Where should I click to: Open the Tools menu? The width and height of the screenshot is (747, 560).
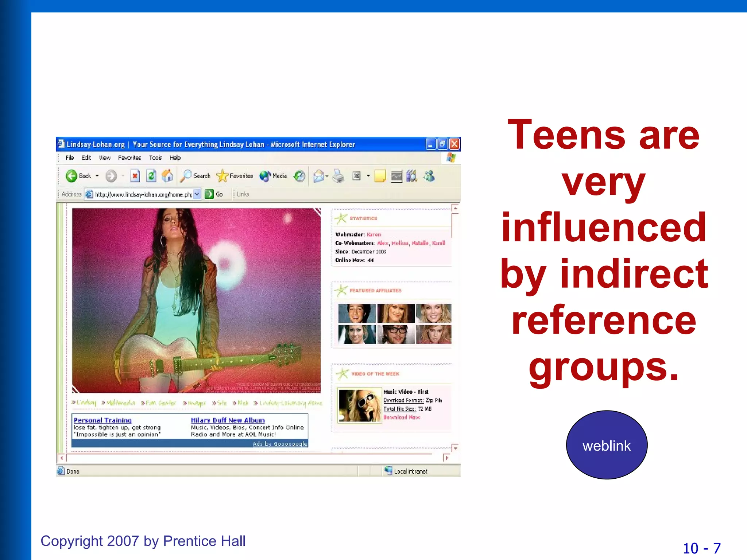(x=155, y=157)
